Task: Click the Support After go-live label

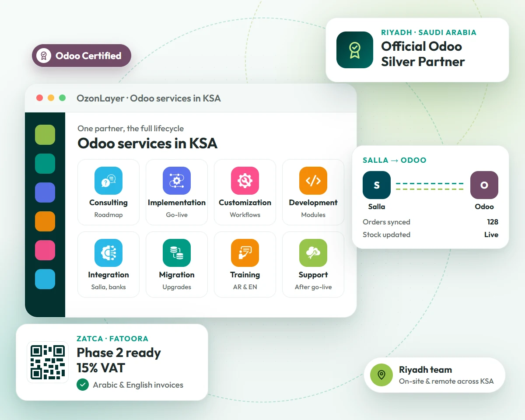Action: click(x=313, y=287)
